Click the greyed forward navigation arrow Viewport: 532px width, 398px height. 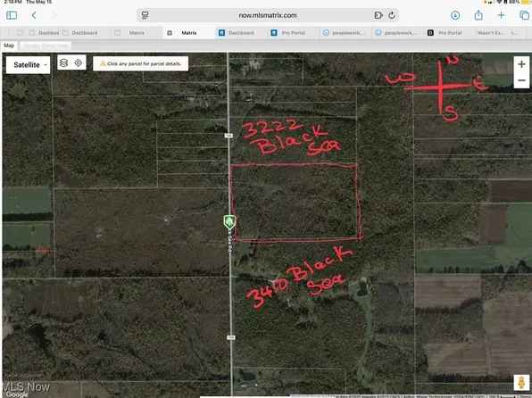coord(54,15)
